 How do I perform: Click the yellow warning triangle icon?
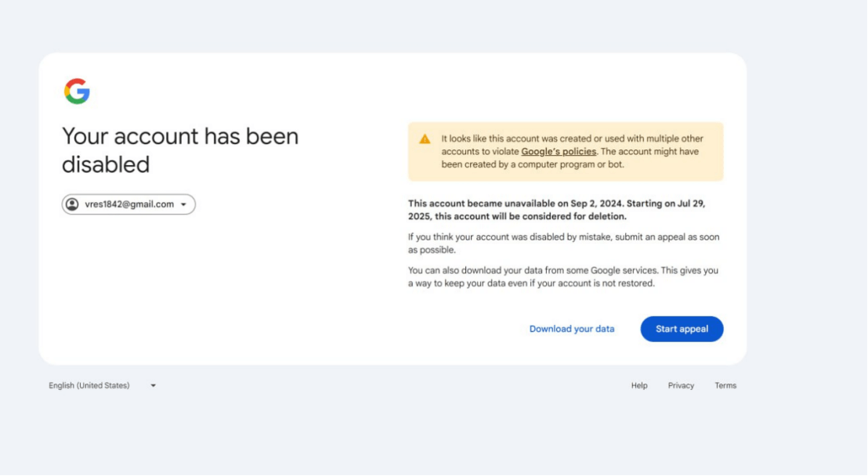click(425, 139)
